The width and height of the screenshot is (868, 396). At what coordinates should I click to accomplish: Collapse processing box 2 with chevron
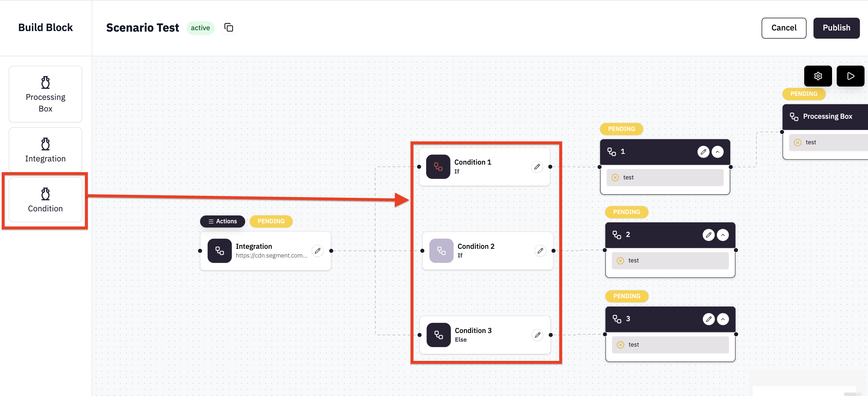pyautogui.click(x=723, y=235)
